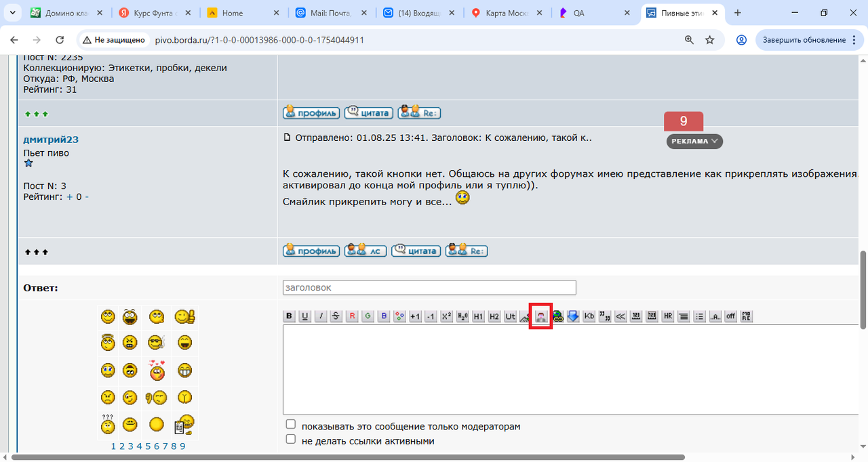868x462 pixels.
Task: Increase дмитрий23 rating with plus
Action: click(x=69, y=196)
